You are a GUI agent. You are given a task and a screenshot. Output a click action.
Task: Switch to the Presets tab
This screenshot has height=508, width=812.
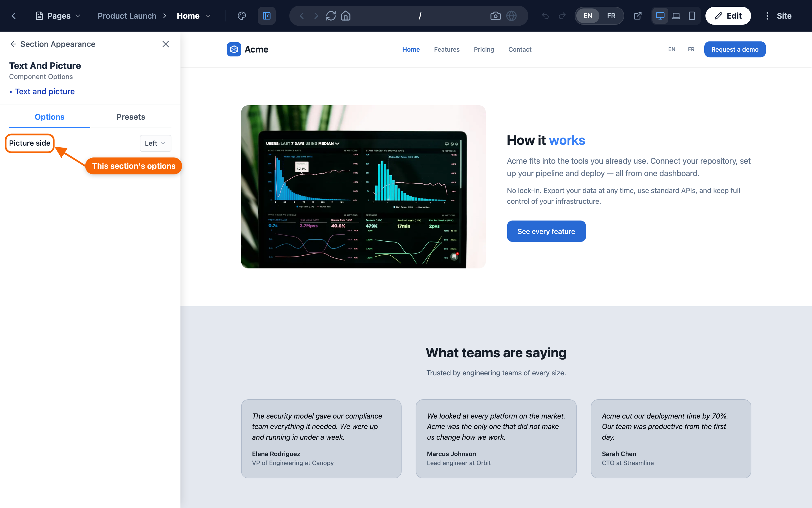pyautogui.click(x=131, y=117)
